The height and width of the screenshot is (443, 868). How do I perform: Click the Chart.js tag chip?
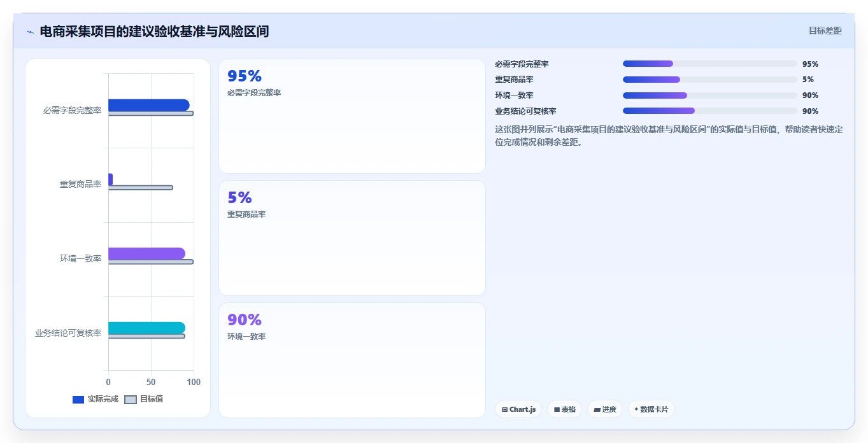(x=518, y=409)
